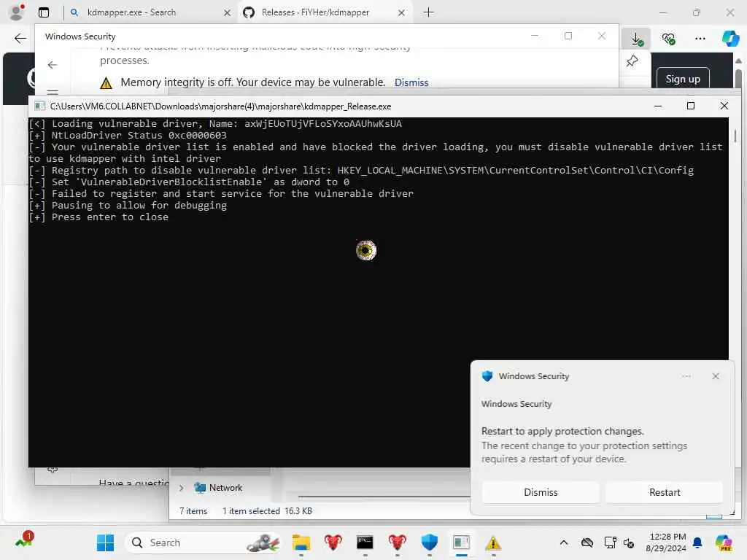This screenshot has width=747, height=560.
Task: Open the Windows Start menu
Action: click(x=105, y=542)
